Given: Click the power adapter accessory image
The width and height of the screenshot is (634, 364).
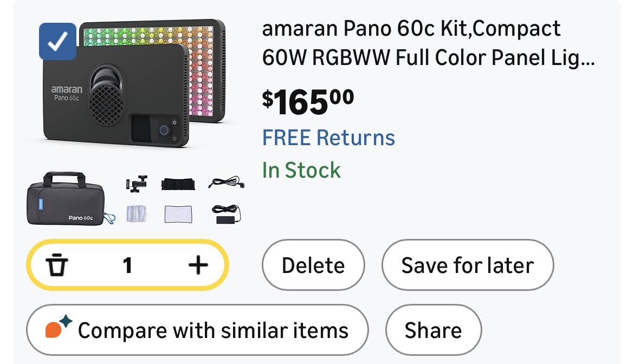Looking at the screenshot, I should click(x=227, y=214).
